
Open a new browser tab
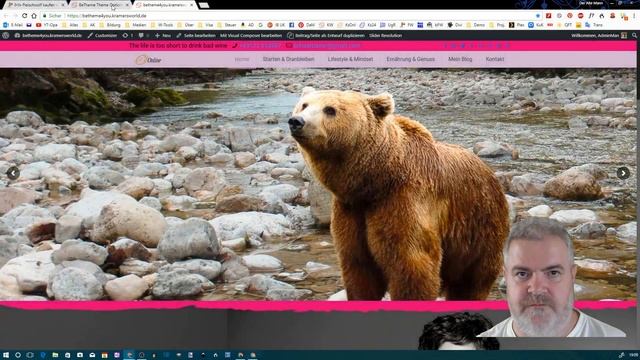[x=204, y=5]
